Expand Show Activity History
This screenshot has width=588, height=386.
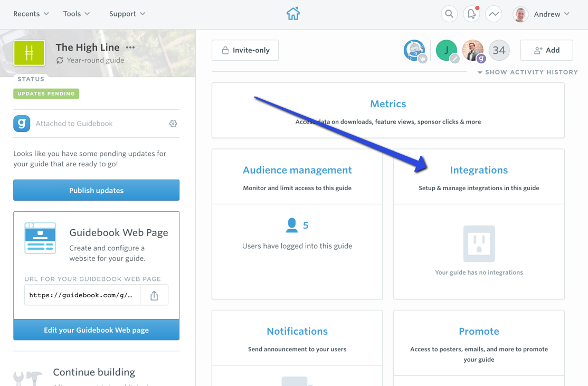pyautogui.click(x=528, y=72)
